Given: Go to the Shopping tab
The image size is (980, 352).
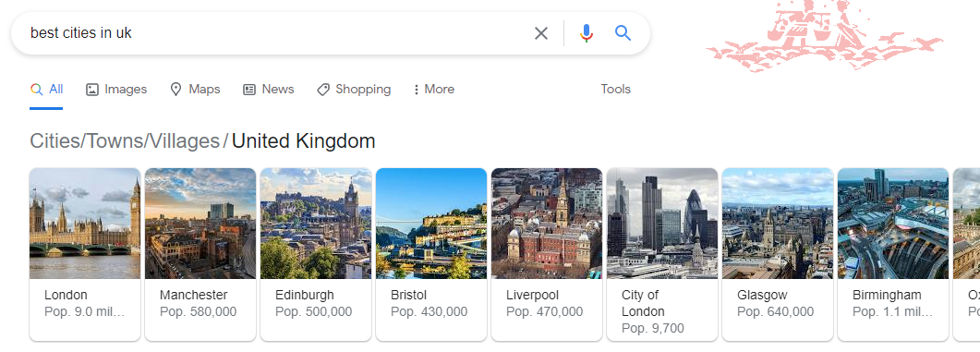Looking at the screenshot, I should [354, 90].
